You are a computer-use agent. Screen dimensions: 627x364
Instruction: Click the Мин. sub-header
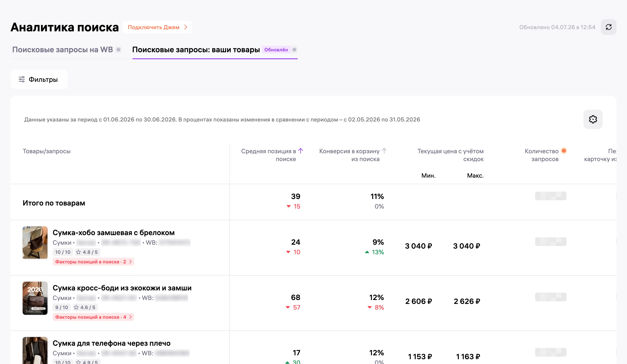[x=428, y=176]
